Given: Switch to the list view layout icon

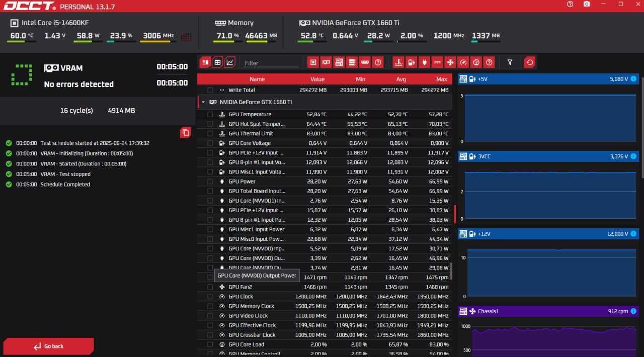Looking at the screenshot, I should 205,62.
